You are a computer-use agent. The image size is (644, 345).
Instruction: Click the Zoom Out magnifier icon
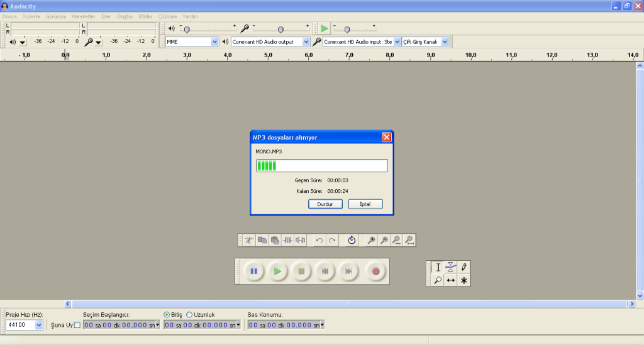(384, 240)
